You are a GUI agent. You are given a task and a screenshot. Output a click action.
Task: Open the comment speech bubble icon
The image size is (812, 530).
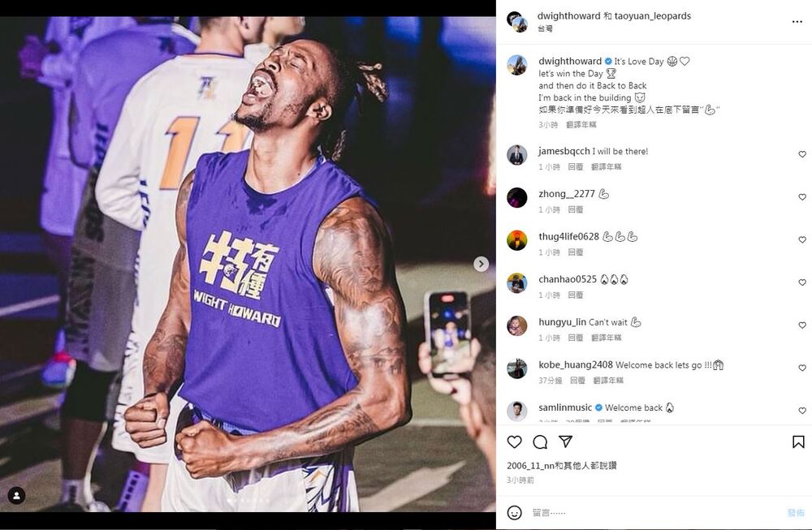click(540, 442)
